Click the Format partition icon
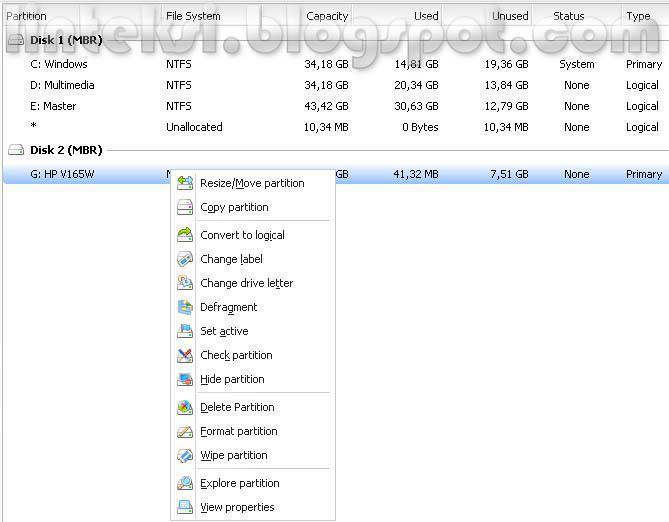Screen dimensions: 669x522 pyautogui.click(x=185, y=431)
